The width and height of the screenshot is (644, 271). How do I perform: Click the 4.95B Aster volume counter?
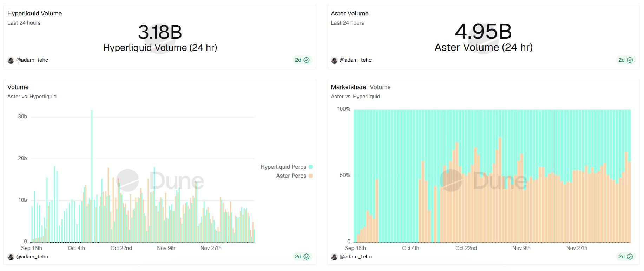[x=483, y=32]
